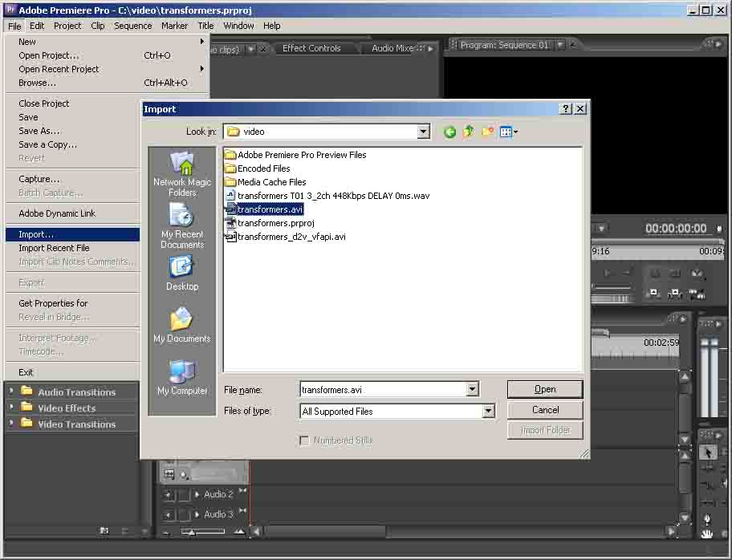Click the Help question mark in Import dialog
The width and height of the screenshot is (732, 560).
pos(565,109)
